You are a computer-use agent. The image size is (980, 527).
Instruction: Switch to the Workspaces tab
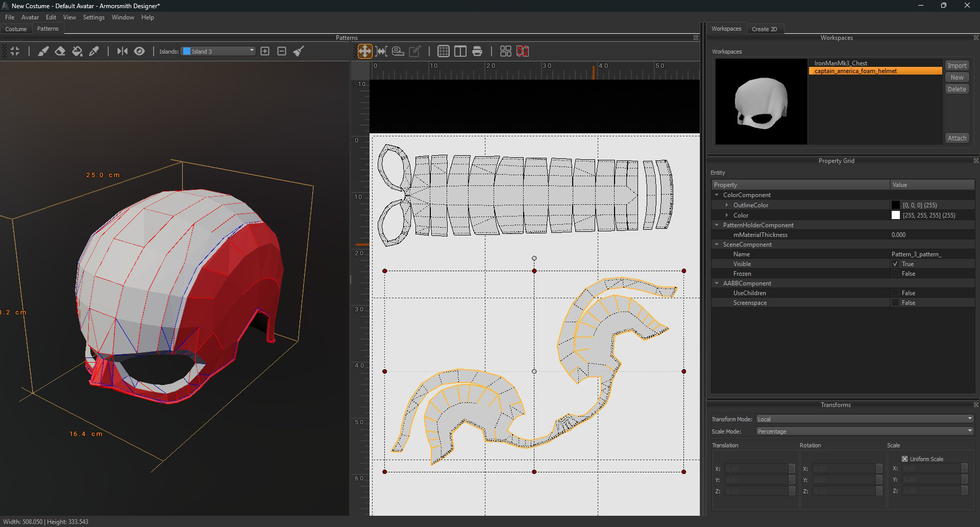pos(726,29)
